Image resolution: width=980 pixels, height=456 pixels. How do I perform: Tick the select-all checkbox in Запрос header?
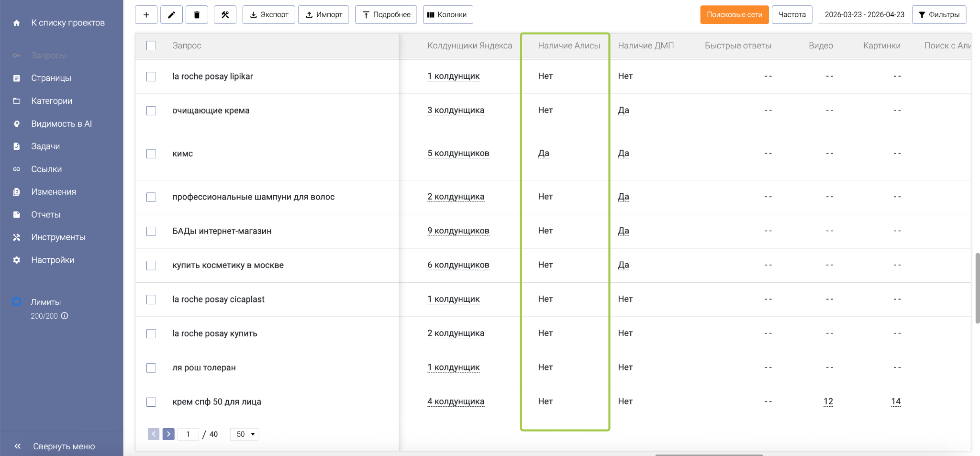click(x=151, y=45)
